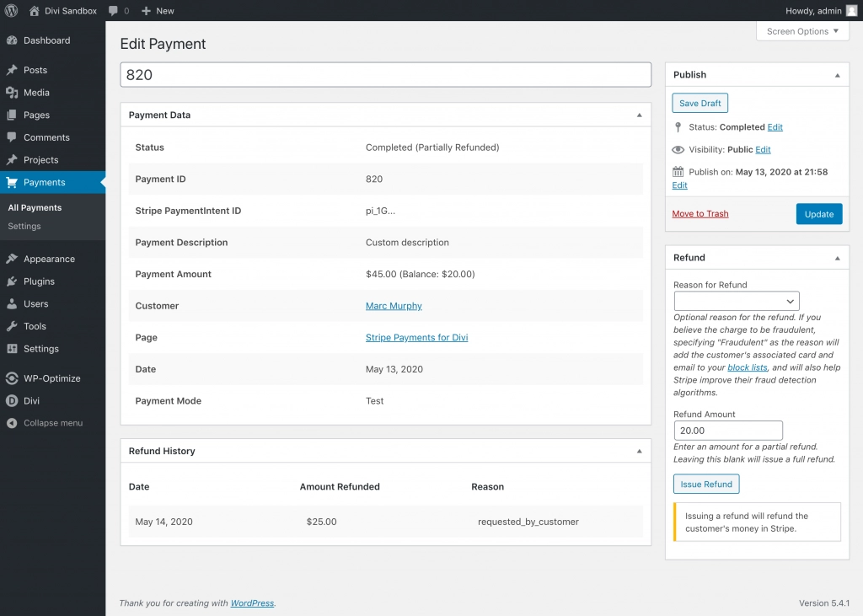The height and width of the screenshot is (616, 863).
Task: Click the Version 5.4.1 footer text
Action: 824,603
